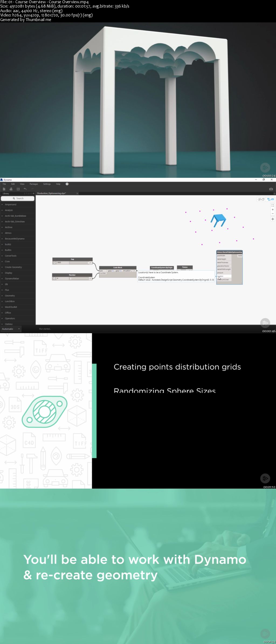Open the Packages menu
The image size is (276, 644).
coord(34,184)
